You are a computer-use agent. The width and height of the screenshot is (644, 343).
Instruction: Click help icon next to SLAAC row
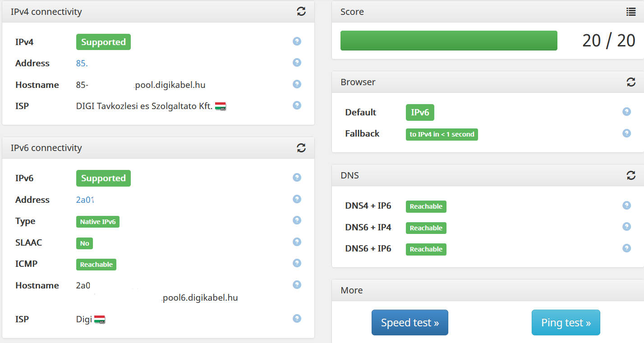point(297,242)
